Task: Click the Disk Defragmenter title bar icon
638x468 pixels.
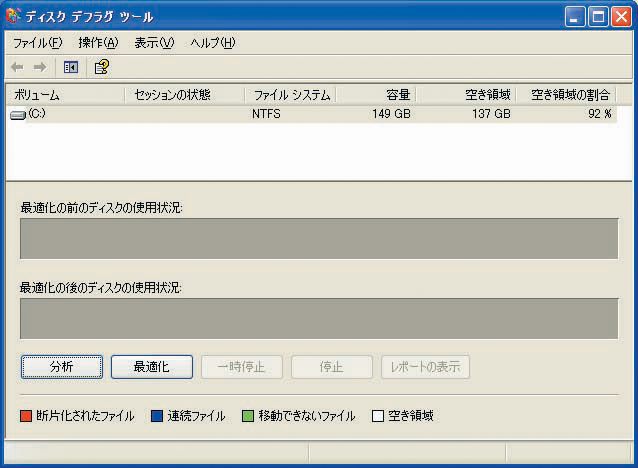Action: pos(13,16)
